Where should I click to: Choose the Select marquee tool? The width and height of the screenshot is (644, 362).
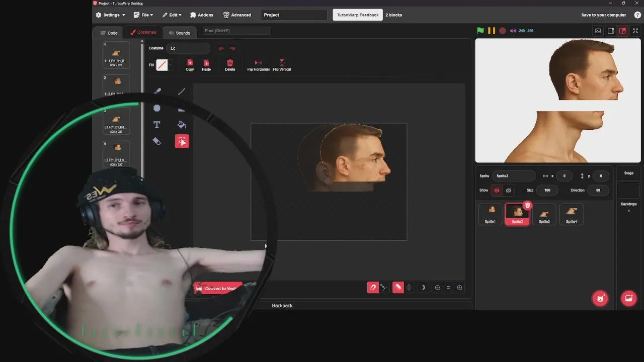point(182,141)
